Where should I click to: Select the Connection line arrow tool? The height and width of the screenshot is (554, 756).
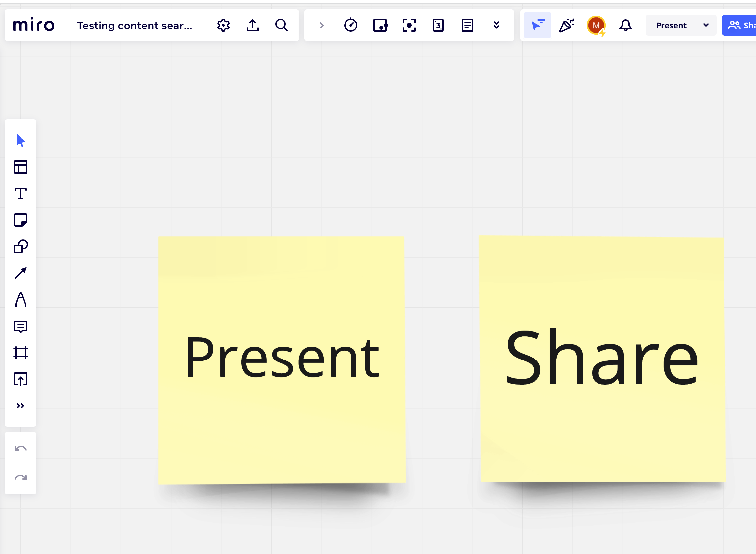coord(21,273)
